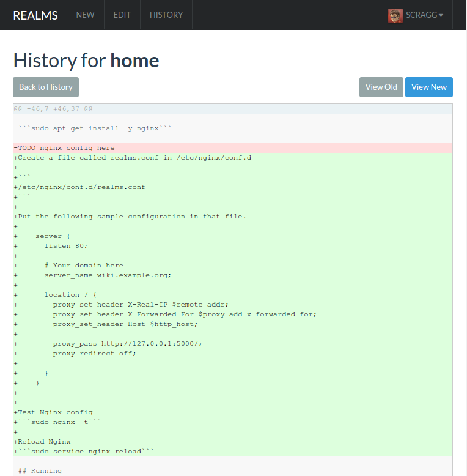Select the EDIT menu item
Viewport: 467px width, 476px height.
pos(122,15)
